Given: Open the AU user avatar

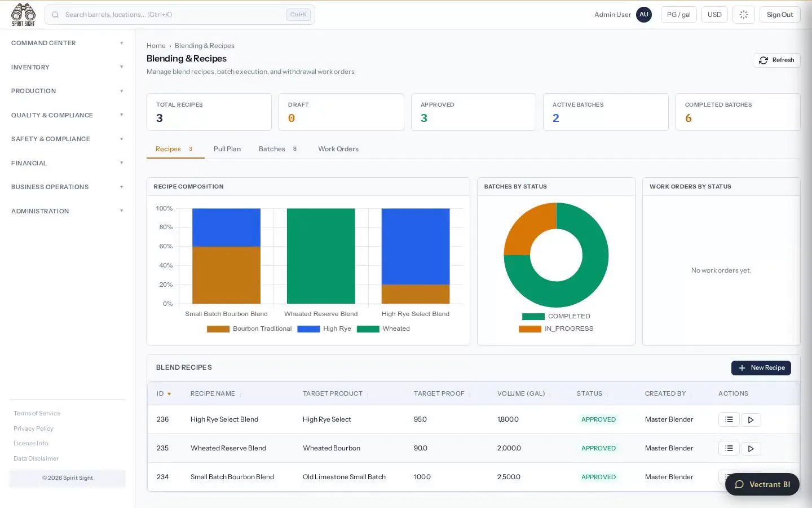Looking at the screenshot, I should 644,15.
